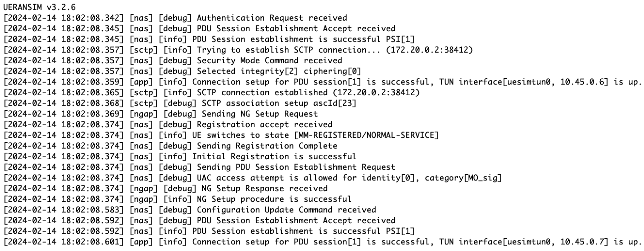The height and width of the screenshot is (251, 644).
Task: Click the UERANSIM v3.2.6 version header
Action: (39, 7)
